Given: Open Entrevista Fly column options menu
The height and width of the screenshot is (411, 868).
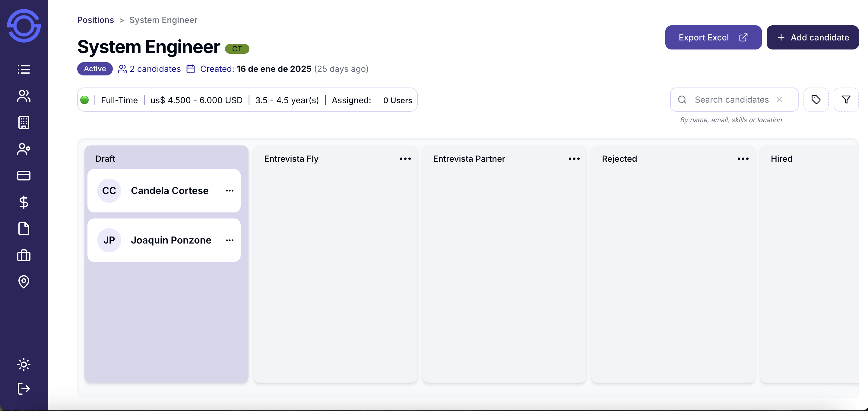Looking at the screenshot, I should tap(405, 159).
